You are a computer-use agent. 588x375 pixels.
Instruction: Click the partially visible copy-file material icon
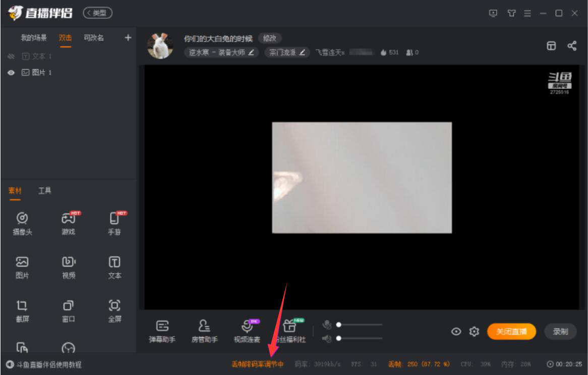tap(22, 347)
